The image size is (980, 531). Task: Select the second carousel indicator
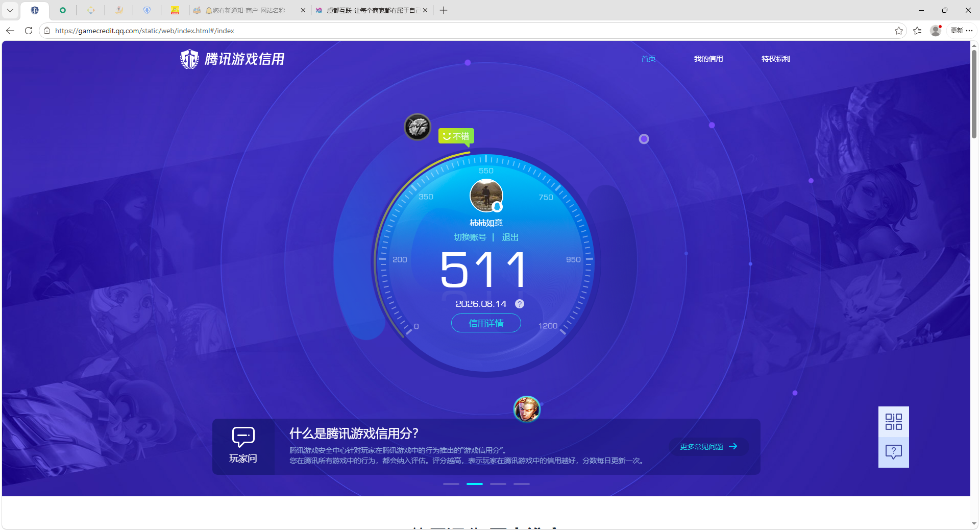[475, 484]
